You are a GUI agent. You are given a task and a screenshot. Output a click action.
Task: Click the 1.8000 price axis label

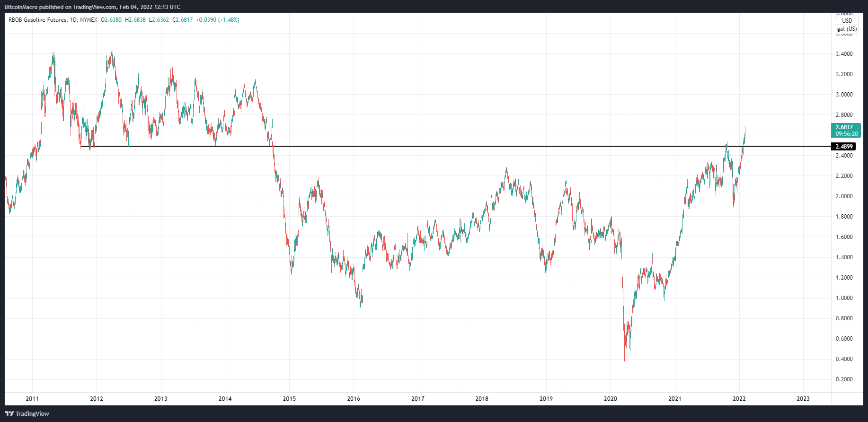click(x=844, y=217)
